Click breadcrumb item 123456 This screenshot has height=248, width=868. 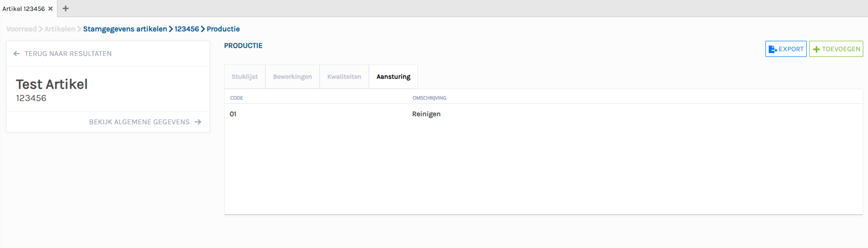click(187, 29)
